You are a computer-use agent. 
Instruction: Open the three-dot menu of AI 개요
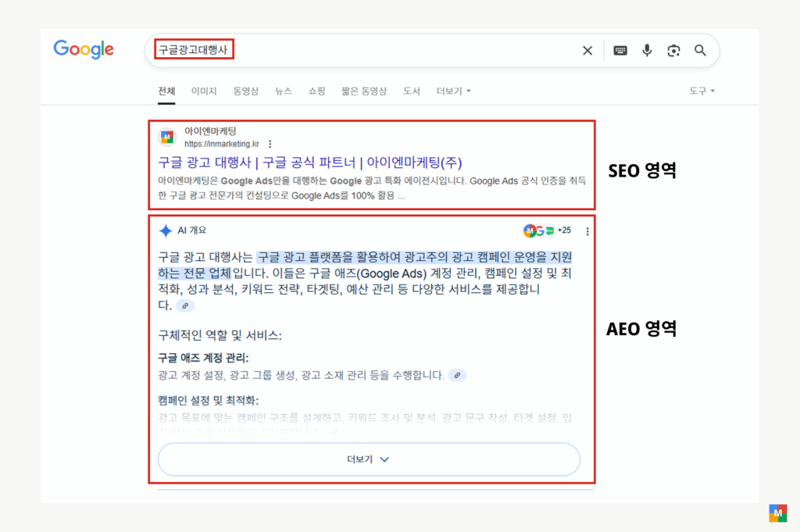(587, 231)
